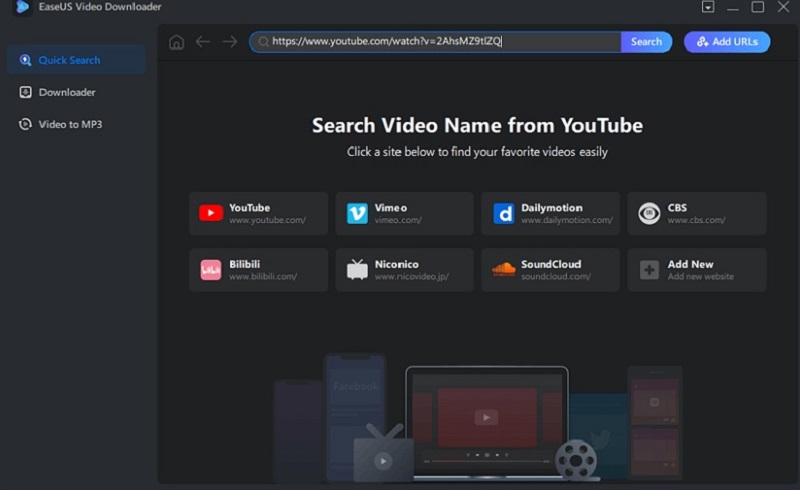Image resolution: width=800 pixels, height=490 pixels.
Task: Click the Vimeo name label
Action: point(391,208)
